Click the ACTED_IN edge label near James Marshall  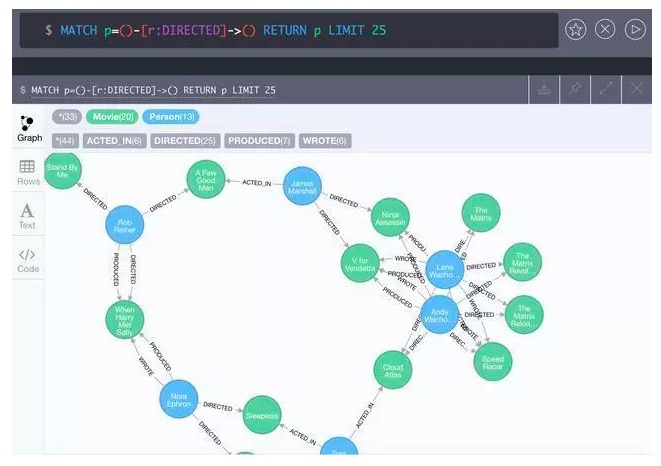click(256, 183)
